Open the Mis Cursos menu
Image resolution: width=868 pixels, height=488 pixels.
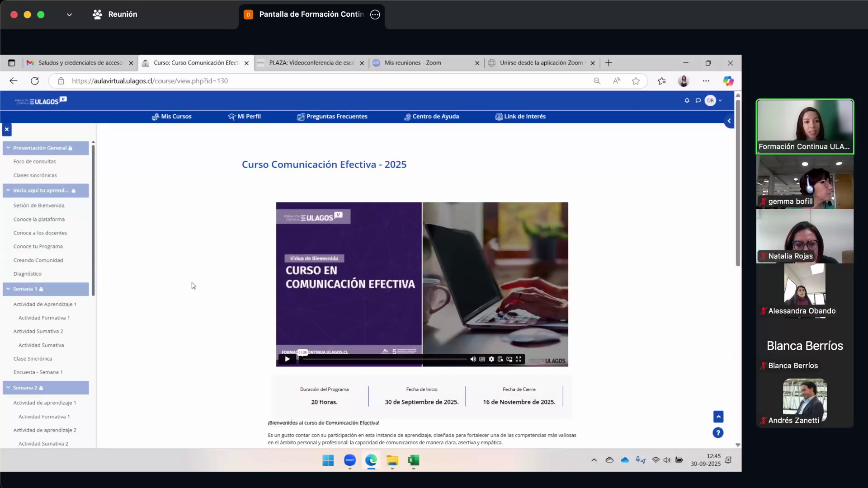[172, 117]
